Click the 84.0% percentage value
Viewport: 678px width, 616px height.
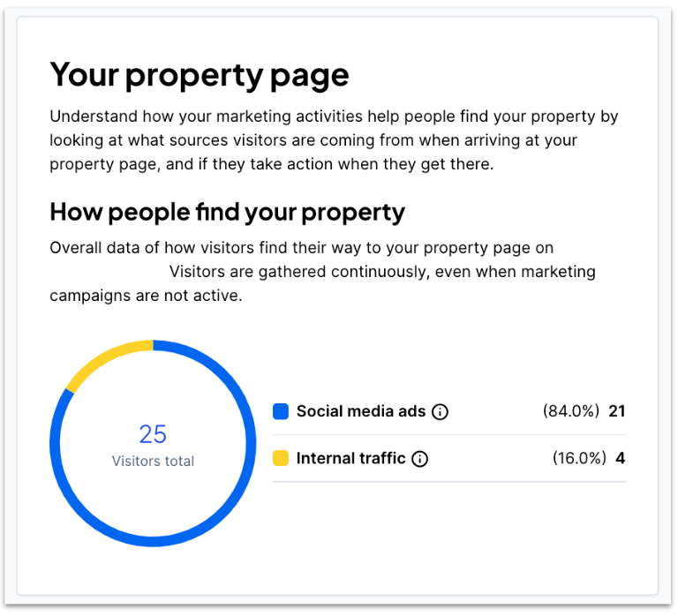[571, 411]
